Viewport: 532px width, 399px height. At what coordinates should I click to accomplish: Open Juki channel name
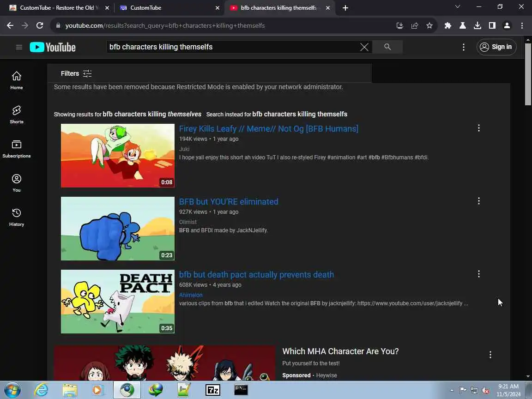tap(184, 149)
